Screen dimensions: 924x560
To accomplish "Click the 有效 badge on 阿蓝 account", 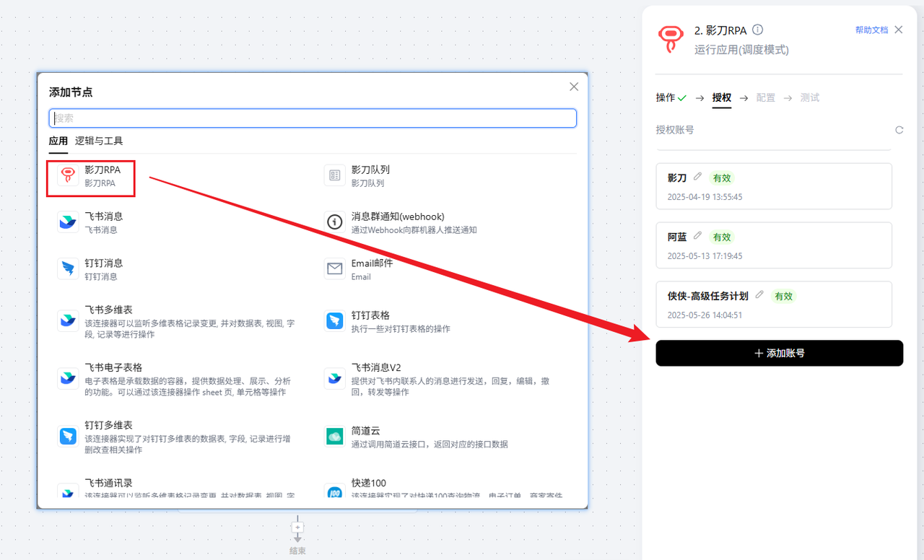I will (722, 237).
